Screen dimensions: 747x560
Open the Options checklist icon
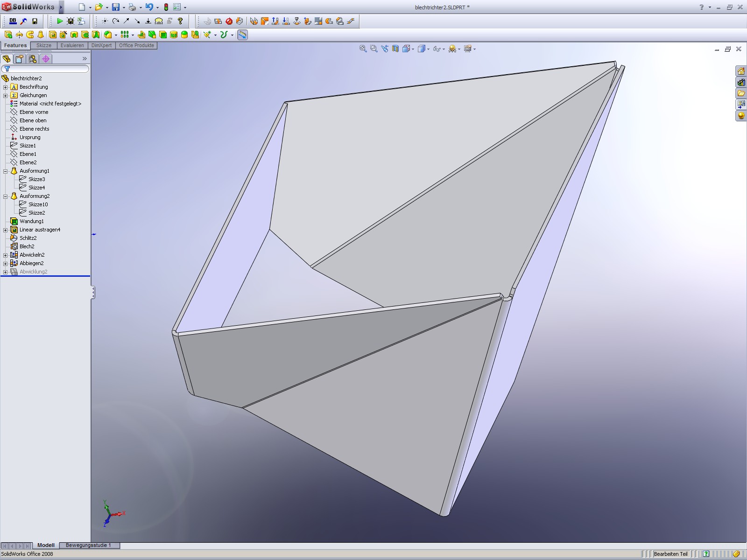177,7
